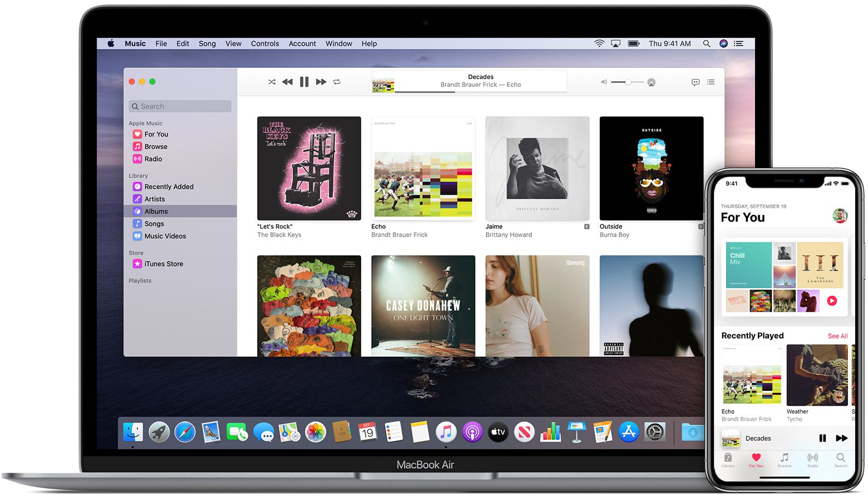
Task: Tap See All next to Recently Played
Action: click(x=837, y=336)
